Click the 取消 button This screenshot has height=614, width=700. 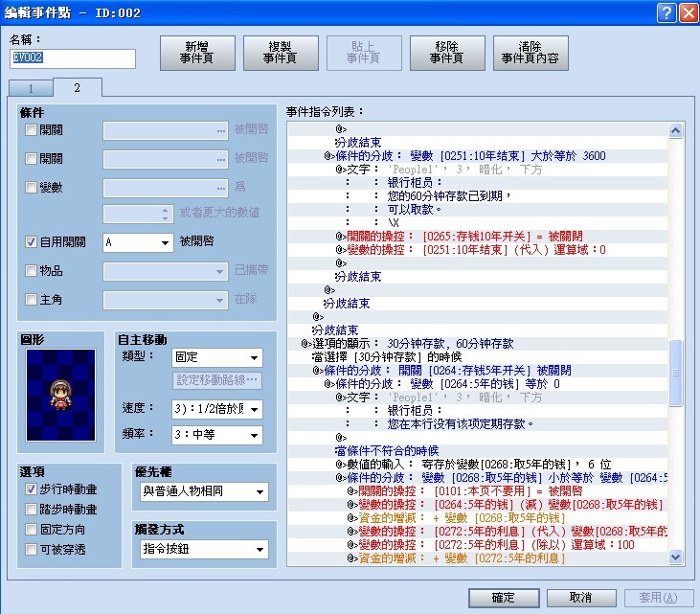(x=581, y=598)
